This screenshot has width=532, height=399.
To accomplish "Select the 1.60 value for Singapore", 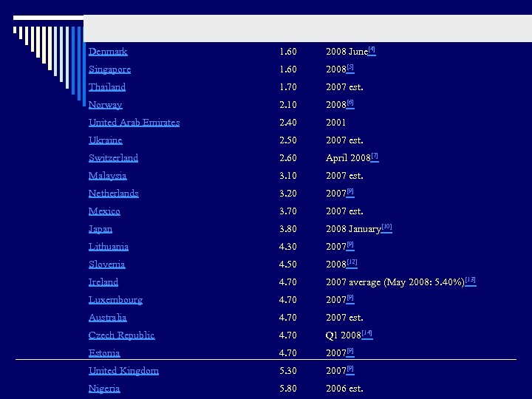I will tap(288, 69).
